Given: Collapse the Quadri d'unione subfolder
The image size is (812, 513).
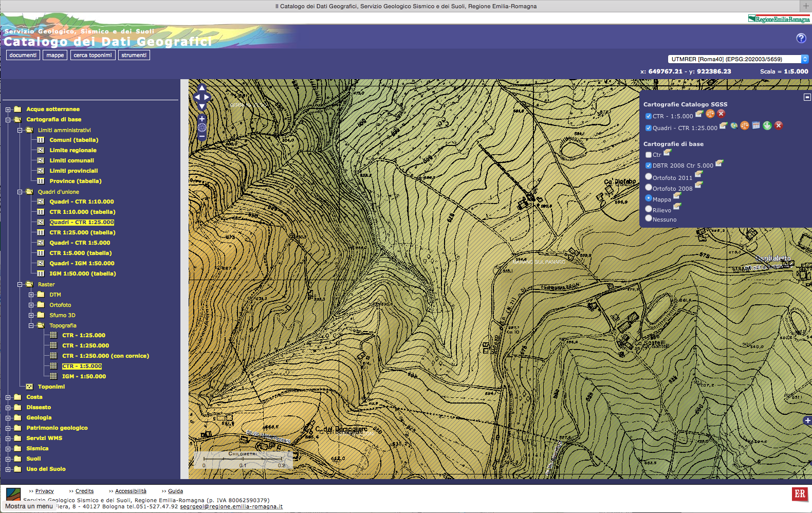Looking at the screenshot, I should pos(20,192).
